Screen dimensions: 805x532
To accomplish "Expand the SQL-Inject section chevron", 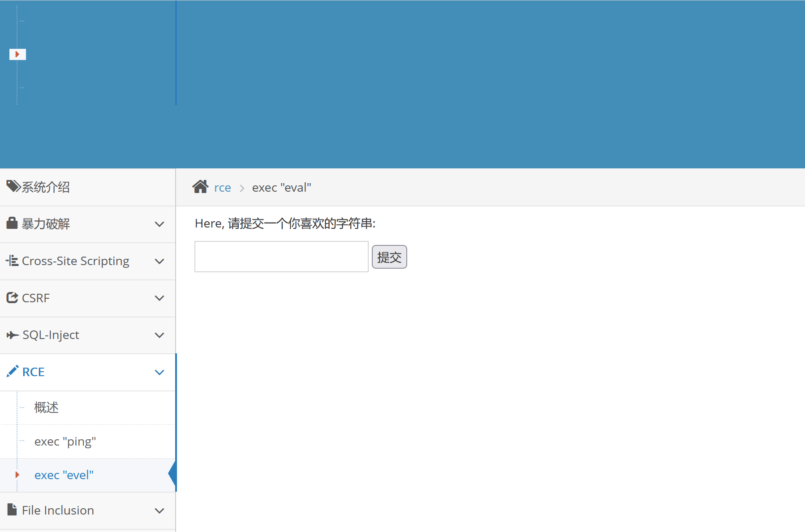I will [x=159, y=335].
